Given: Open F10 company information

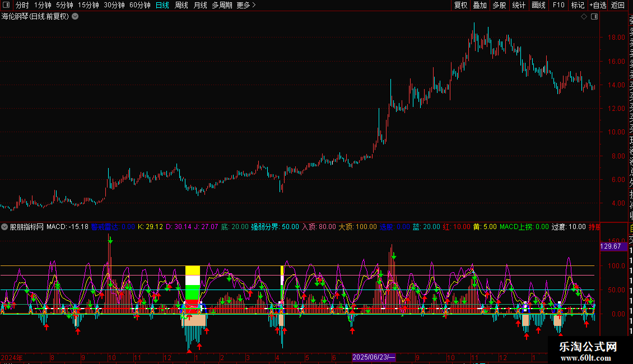Looking at the screenshot, I should pyautogui.click(x=558, y=5).
